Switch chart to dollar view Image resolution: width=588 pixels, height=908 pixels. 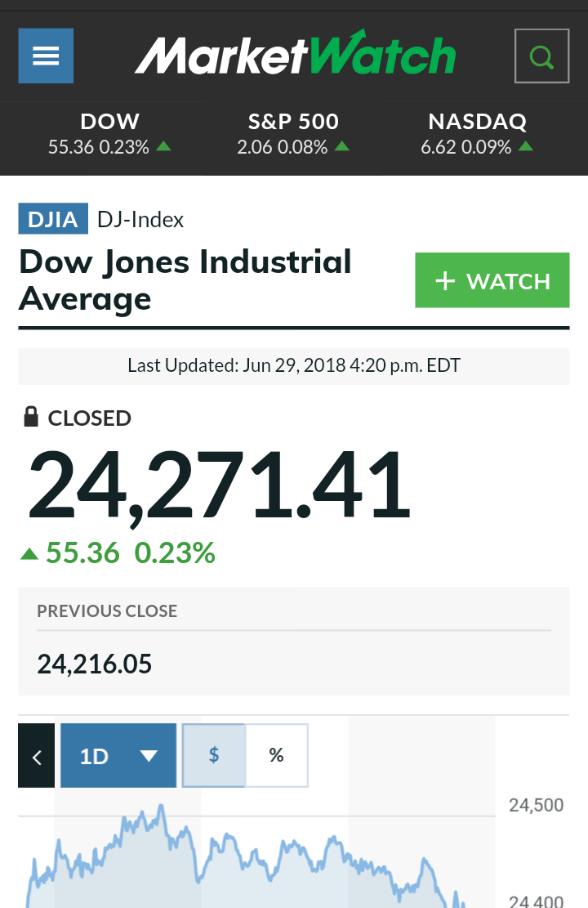214,755
